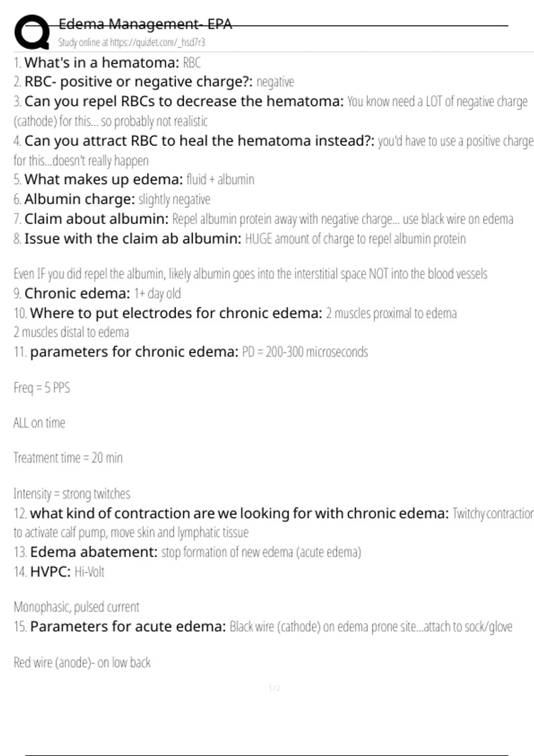Click the "Albumin charge" term

[x=80, y=199]
